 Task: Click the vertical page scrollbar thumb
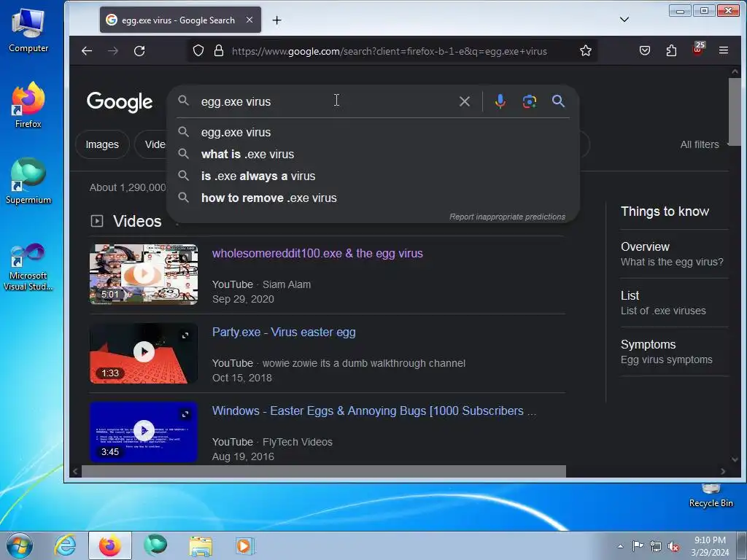734,112
